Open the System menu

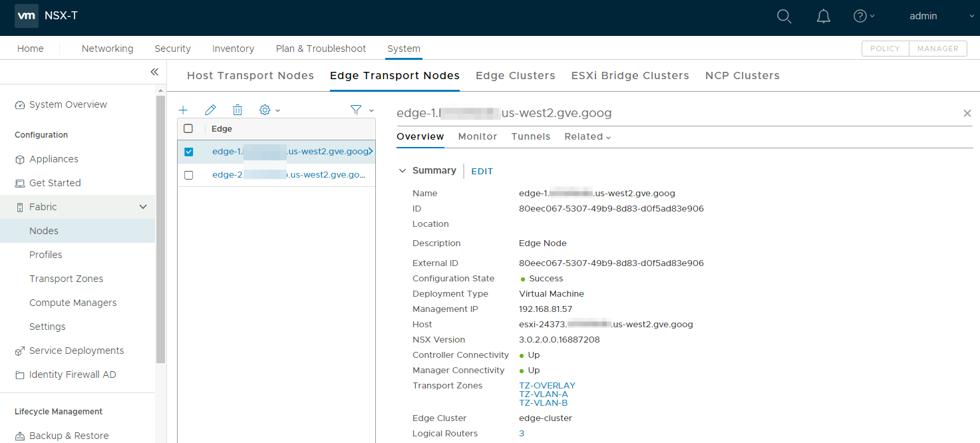point(404,49)
